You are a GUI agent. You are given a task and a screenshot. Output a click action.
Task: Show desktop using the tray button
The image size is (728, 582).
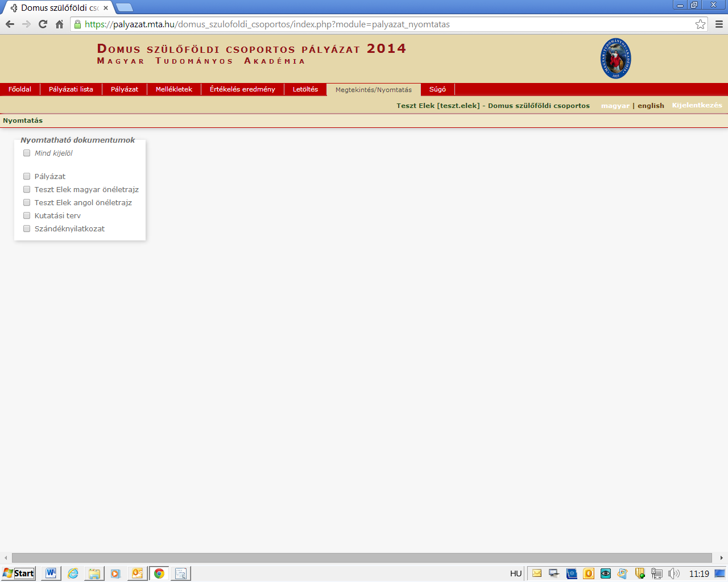pos(720,573)
